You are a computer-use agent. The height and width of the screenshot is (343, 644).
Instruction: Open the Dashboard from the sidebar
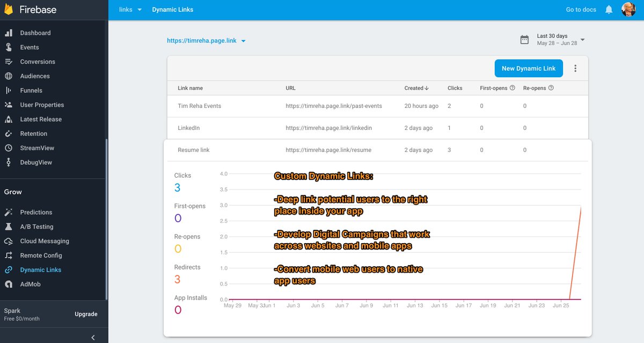tap(35, 33)
